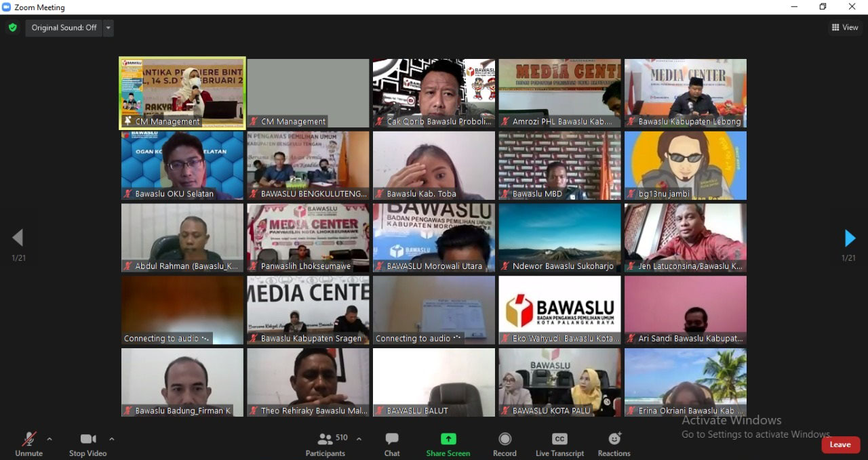This screenshot has height=460, width=868.
Task: Open the Chat panel
Action: [x=392, y=439]
